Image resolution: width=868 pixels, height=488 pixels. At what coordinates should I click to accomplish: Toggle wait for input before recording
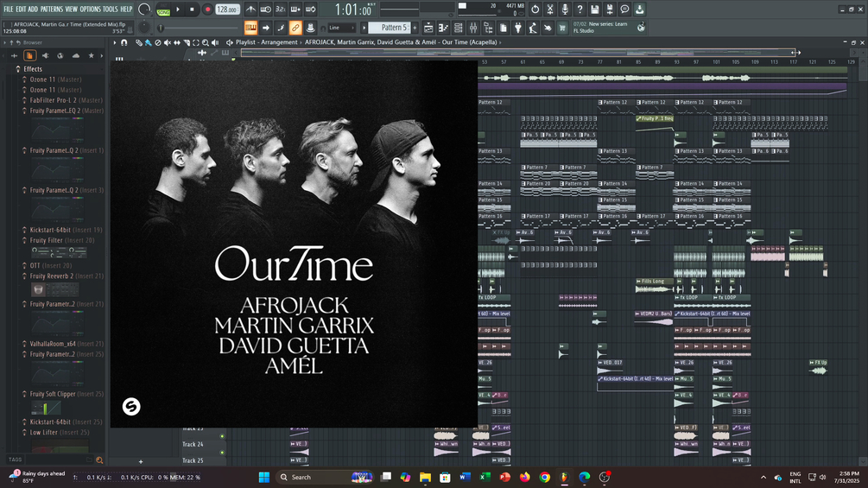point(266,10)
